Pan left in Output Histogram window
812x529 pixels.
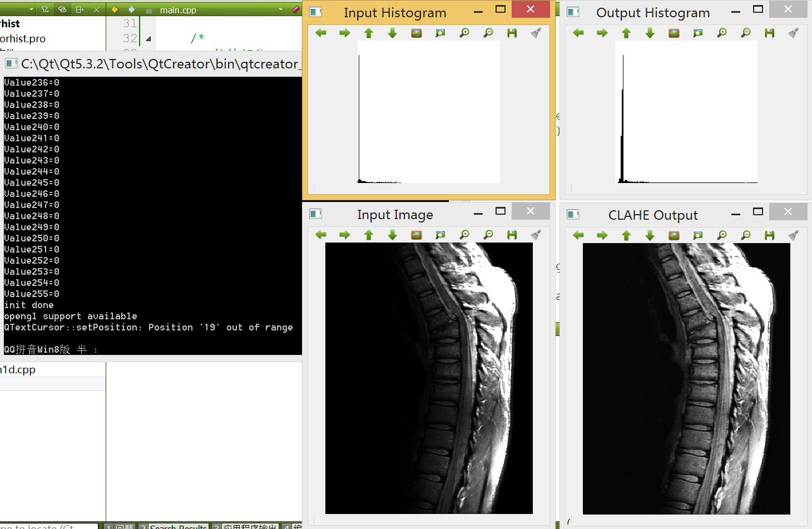578,33
